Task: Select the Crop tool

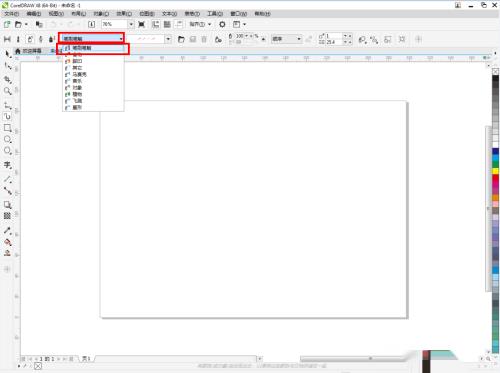Action: click(8, 79)
